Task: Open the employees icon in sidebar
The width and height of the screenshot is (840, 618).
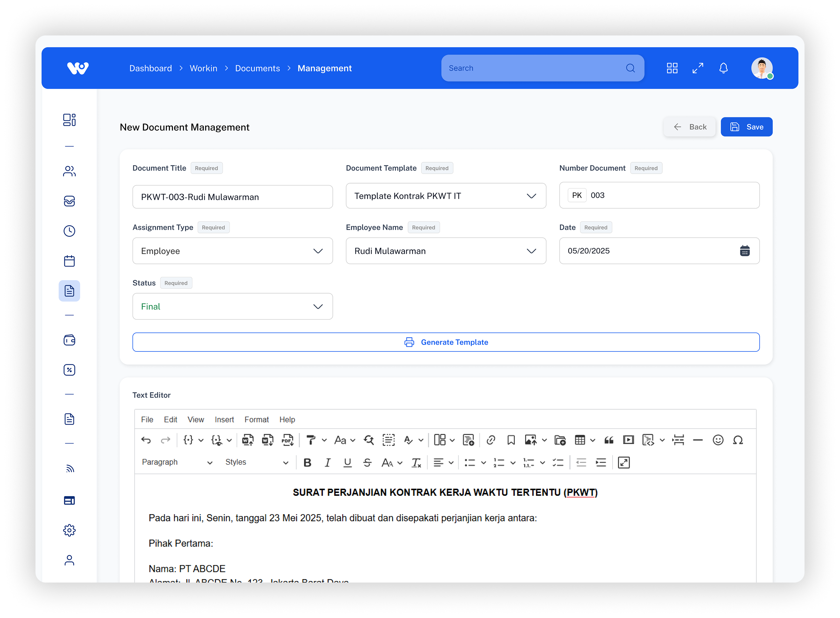Action: tap(69, 171)
